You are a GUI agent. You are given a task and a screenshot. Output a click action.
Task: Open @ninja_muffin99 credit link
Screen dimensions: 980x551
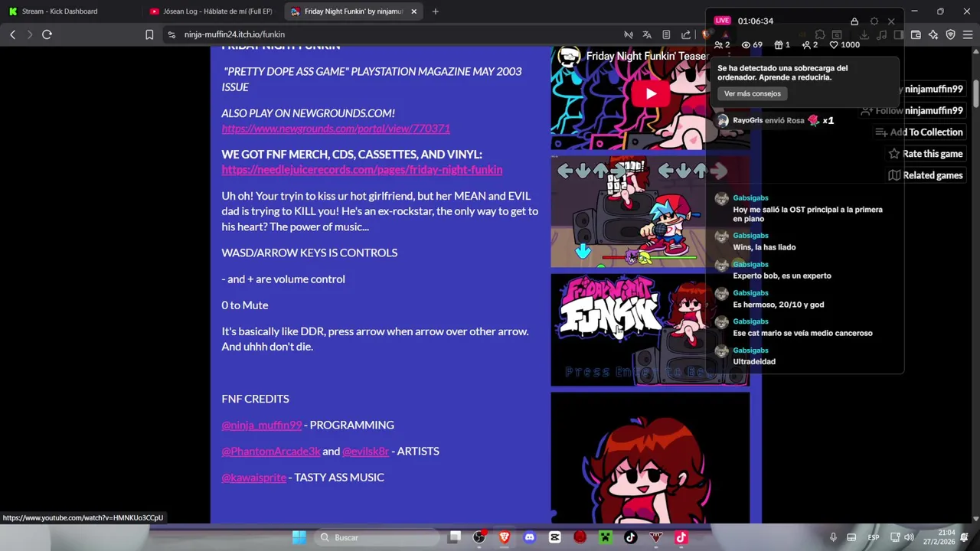tap(262, 425)
